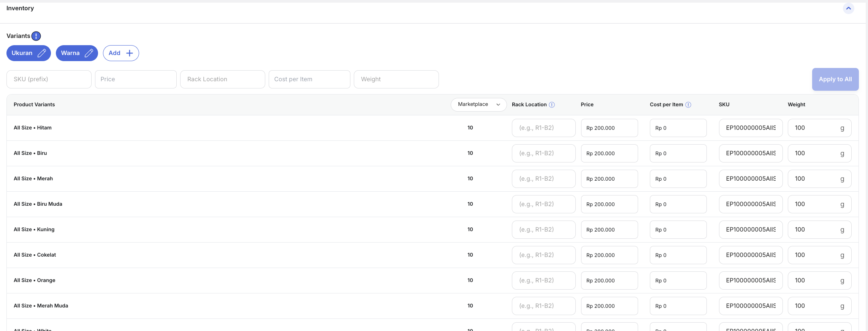Image resolution: width=868 pixels, height=331 pixels.
Task: Click cost per item field for Merah
Action: [x=678, y=179]
